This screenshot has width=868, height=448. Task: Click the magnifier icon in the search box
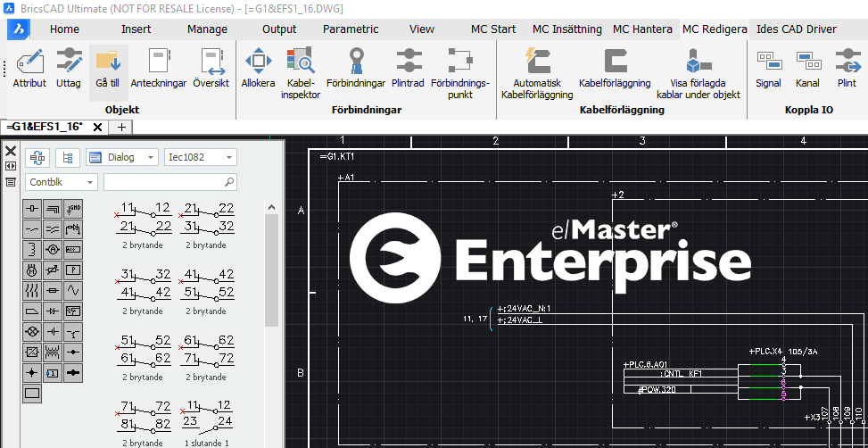(x=229, y=182)
